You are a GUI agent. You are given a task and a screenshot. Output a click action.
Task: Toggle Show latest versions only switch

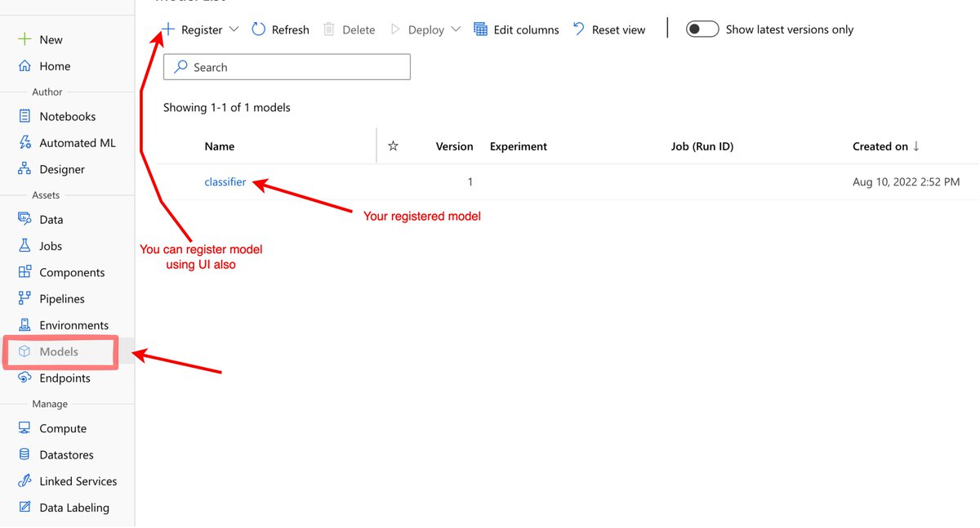[x=702, y=29]
